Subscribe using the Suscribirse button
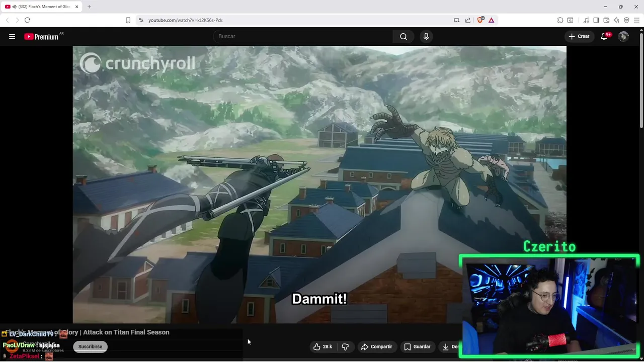644x362 pixels. coord(90,346)
